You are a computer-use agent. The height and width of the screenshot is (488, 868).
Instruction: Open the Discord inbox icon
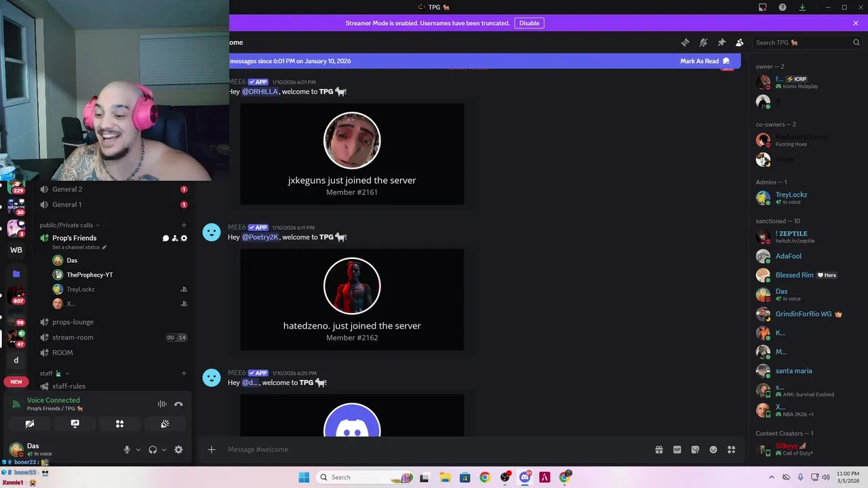pyautogui.click(x=763, y=7)
